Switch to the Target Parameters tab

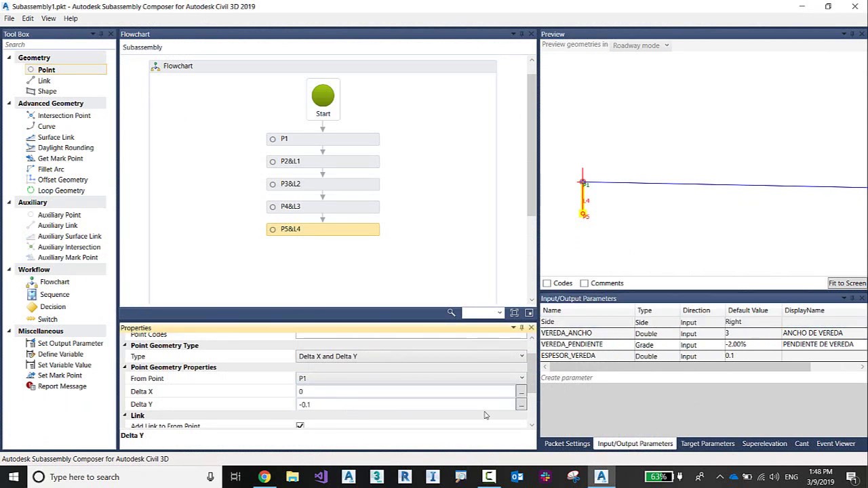pyautogui.click(x=707, y=444)
